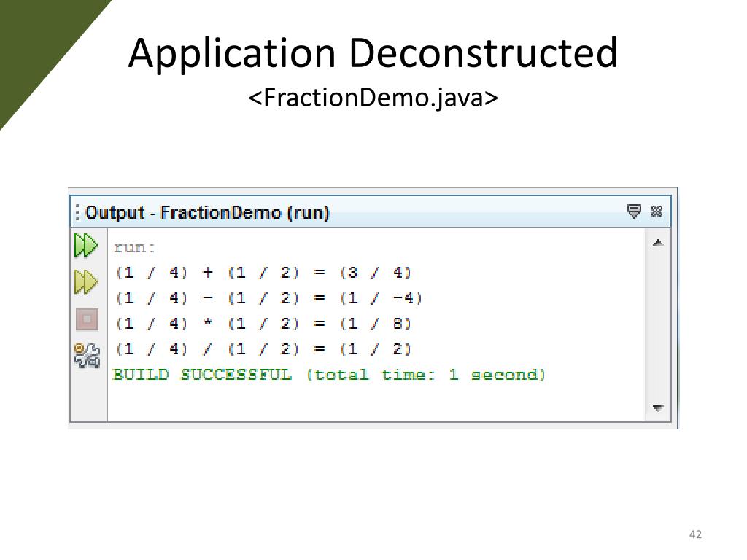Click slide number 42
This screenshot has width=747, height=560.
pyautogui.click(x=695, y=534)
